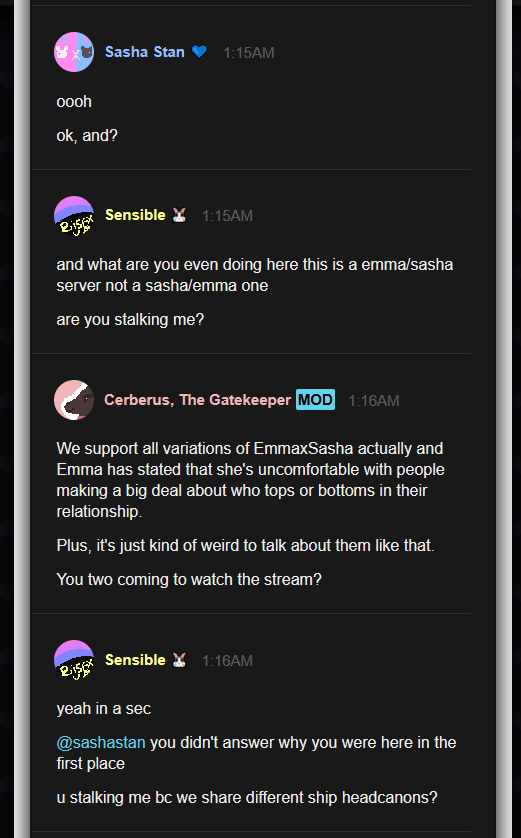Click the 1:15AM timestamp next to Sensible

click(228, 216)
